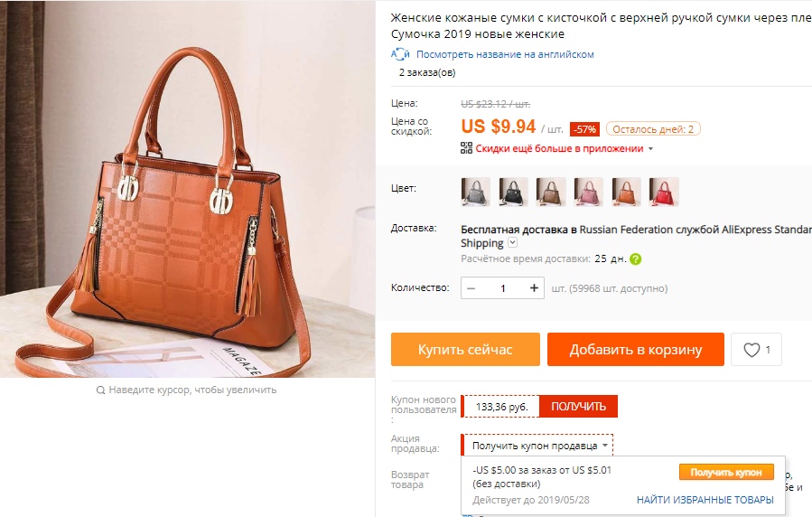The image size is (812, 517).
Task: Choose the pink bag color swatch
Action: tap(588, 192)
